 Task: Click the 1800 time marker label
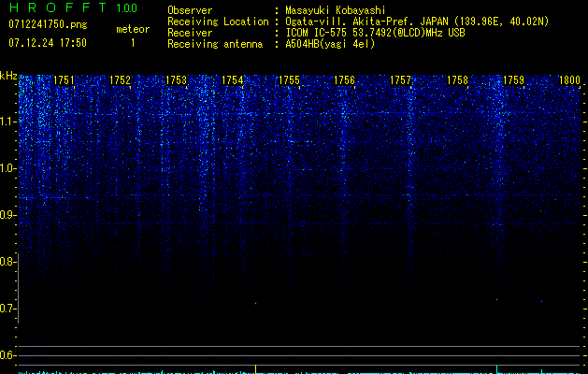click(569, 80)
